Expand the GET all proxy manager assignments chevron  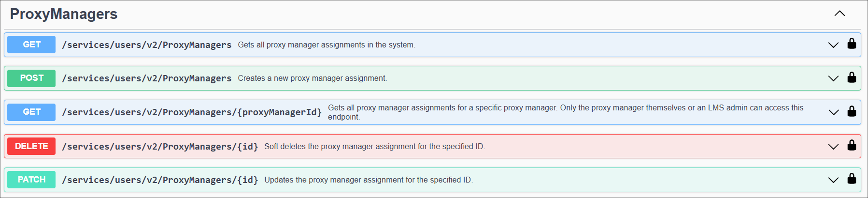click(833, 45)
